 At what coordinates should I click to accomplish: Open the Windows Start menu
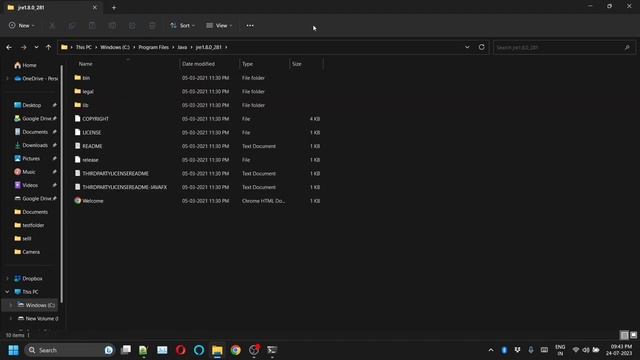coord(13,350)
